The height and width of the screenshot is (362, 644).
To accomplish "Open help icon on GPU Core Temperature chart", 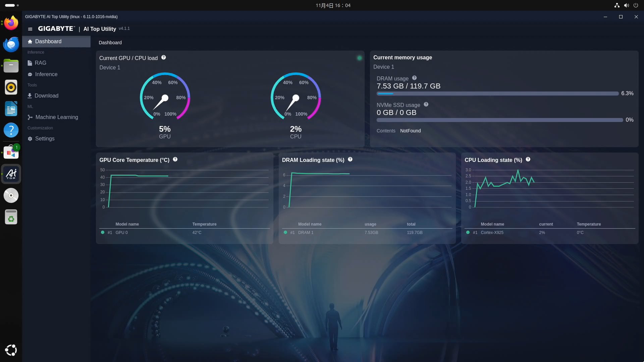I will 175,159.
